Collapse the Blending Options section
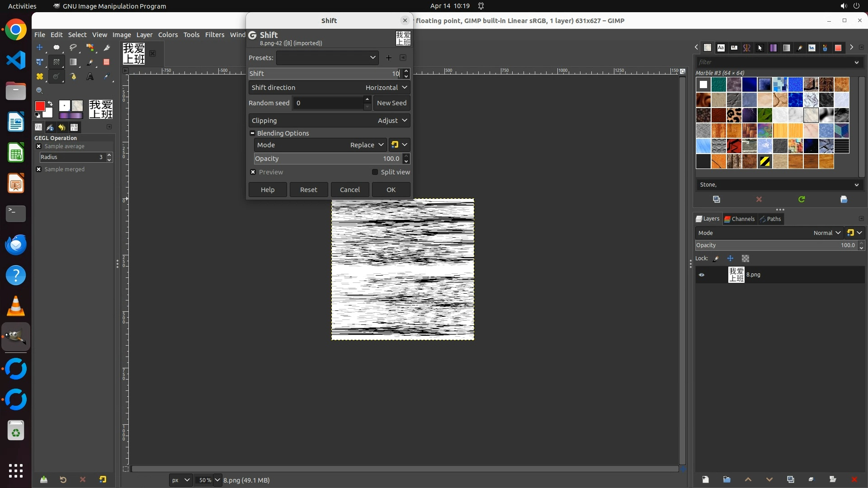 [x=253, y=133]
